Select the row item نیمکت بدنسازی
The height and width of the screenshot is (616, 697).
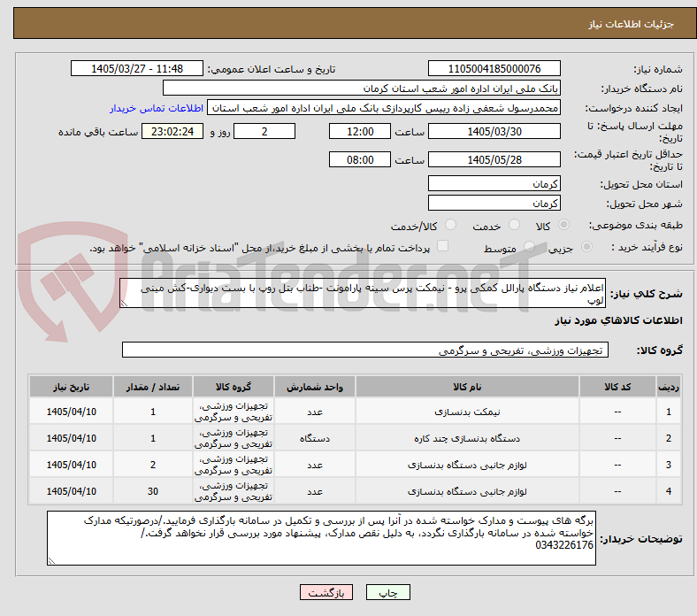tap(467, 412)
